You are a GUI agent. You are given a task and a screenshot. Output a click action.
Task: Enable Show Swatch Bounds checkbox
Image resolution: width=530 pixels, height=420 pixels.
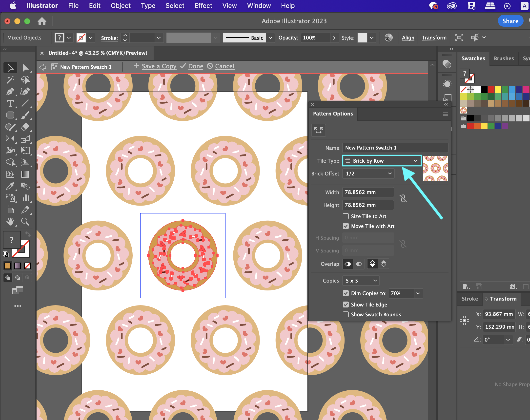(x=346, y=315)
